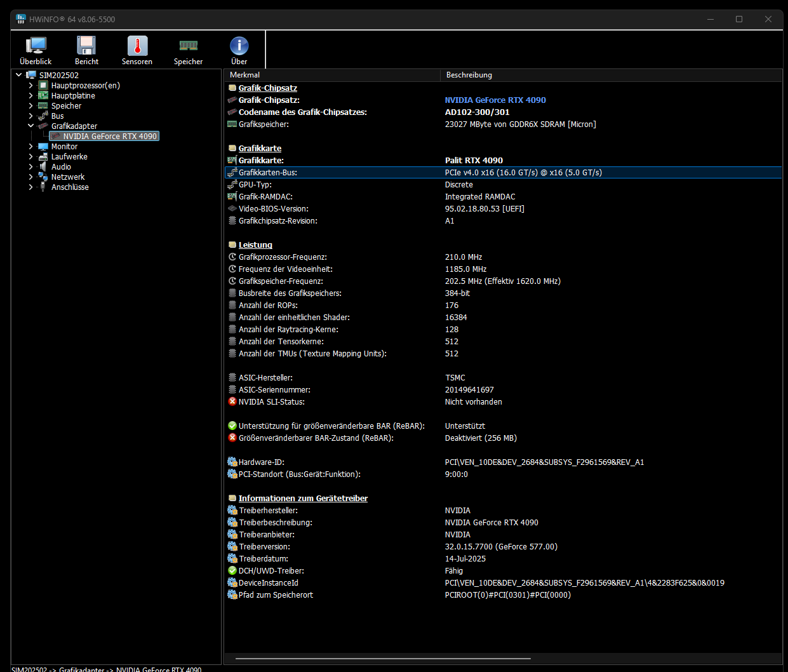
Task: Select NVIDIA GeForce RTX 4090 tree item
Action: (x=110, y=136)
